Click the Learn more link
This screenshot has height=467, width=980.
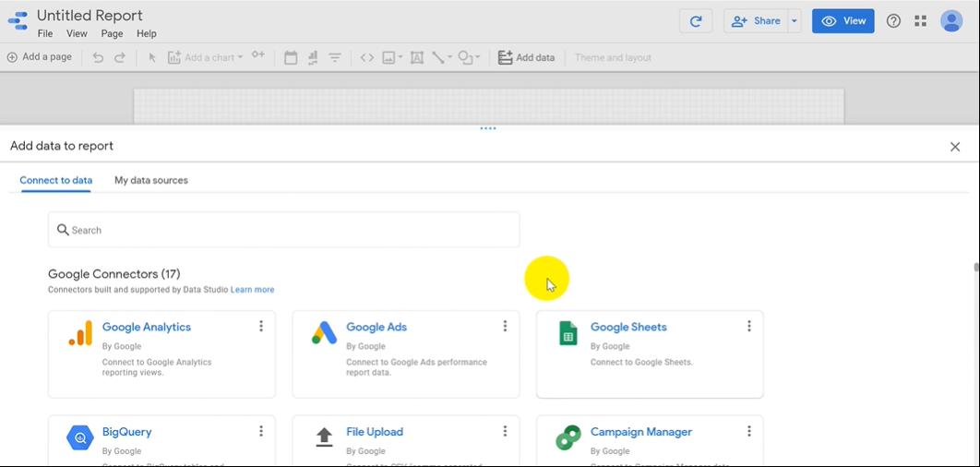[253, 290]
